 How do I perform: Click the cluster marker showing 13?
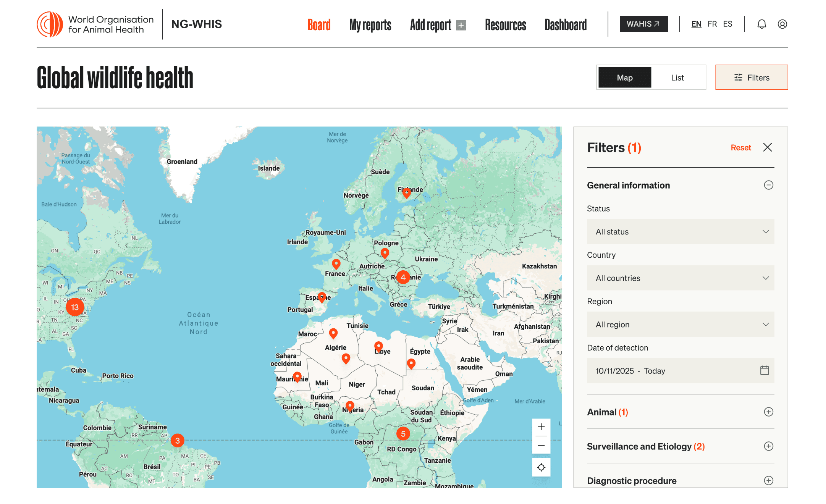75,307
